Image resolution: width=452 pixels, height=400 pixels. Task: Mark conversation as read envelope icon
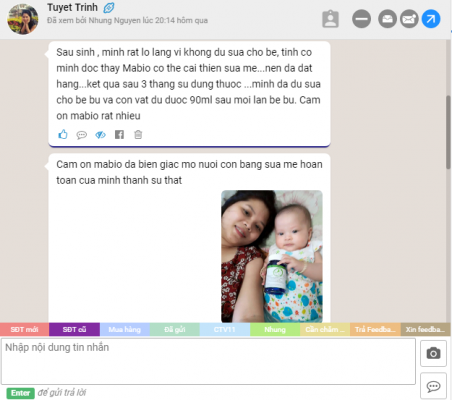coord(387,19)
